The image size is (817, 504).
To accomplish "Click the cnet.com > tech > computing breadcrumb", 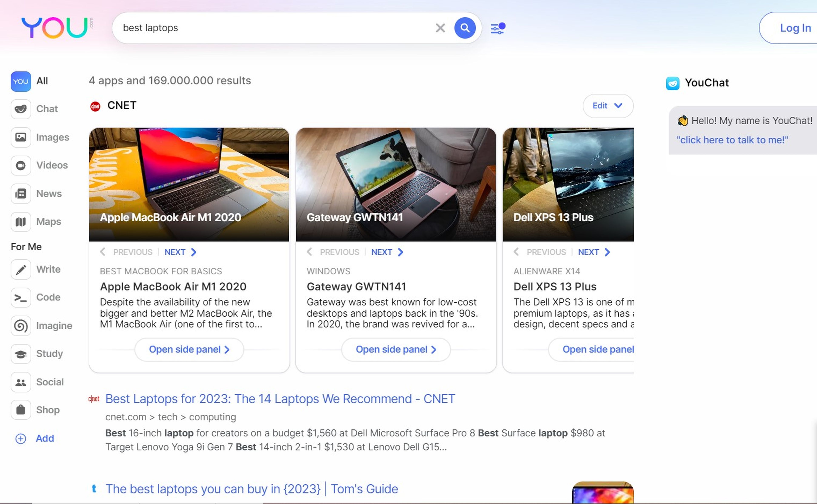I will 170,417.
